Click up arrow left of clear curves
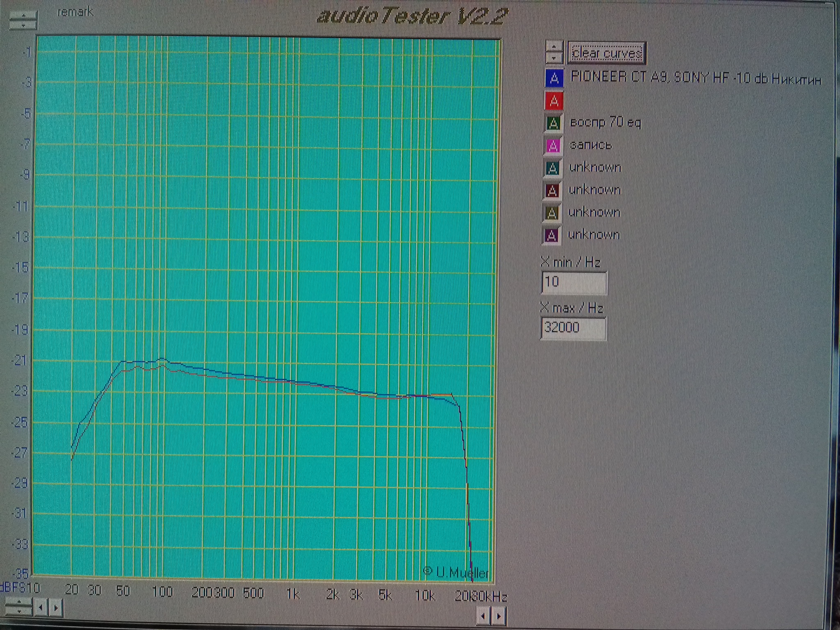Viewport: 840px width, 630px height. (x=554, y=47)
